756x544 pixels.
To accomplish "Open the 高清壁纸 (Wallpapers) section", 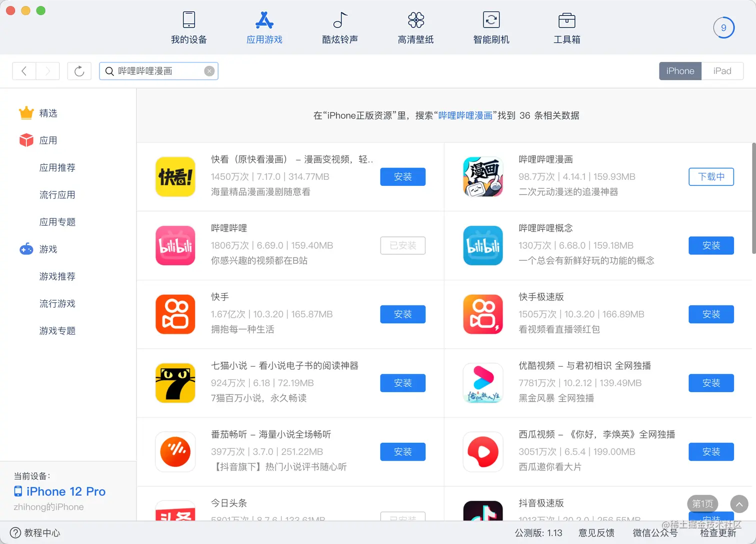I will tap(415, 27).
